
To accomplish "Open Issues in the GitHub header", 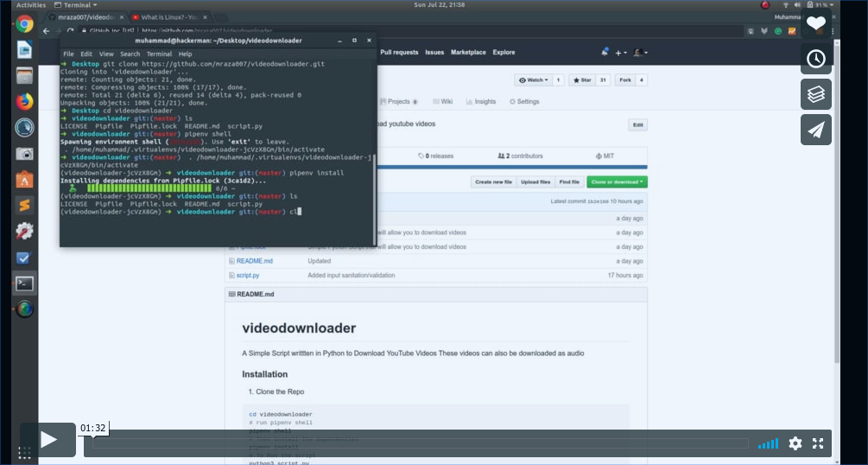I will (x=434, y=52).
